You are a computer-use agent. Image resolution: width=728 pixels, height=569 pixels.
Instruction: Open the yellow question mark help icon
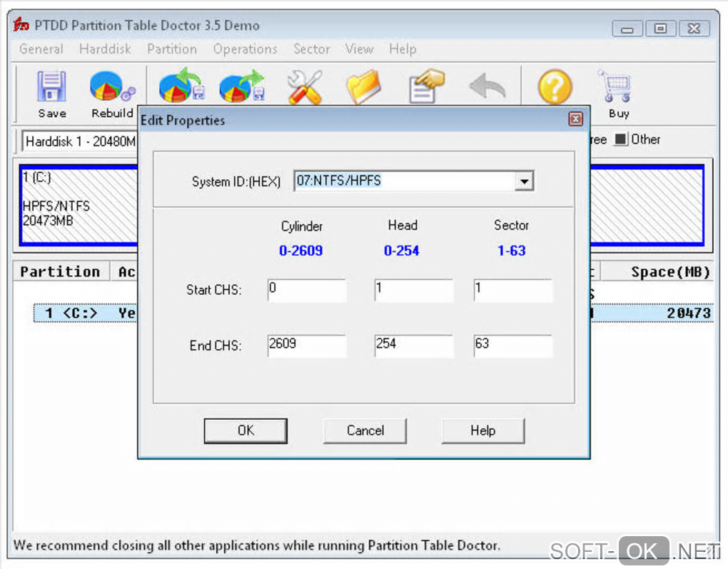point(555,87)
